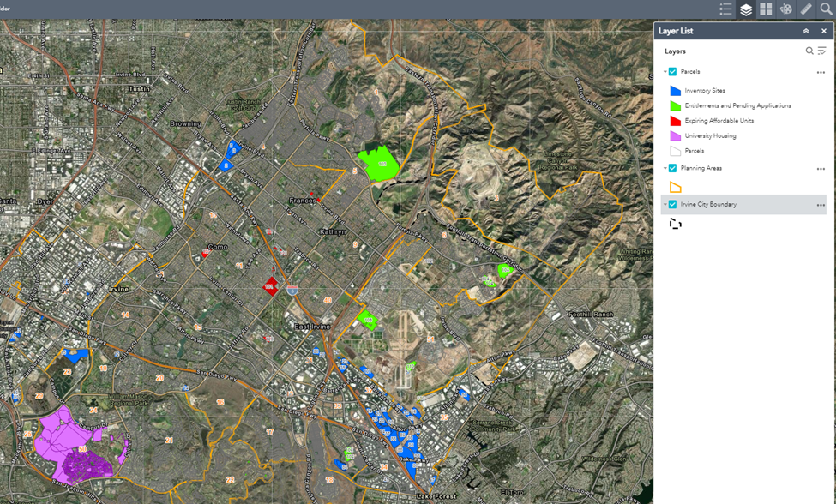Click the Lake Forest label on map
Viewport: 836px width, 504px height.
[x=436, y=496]
